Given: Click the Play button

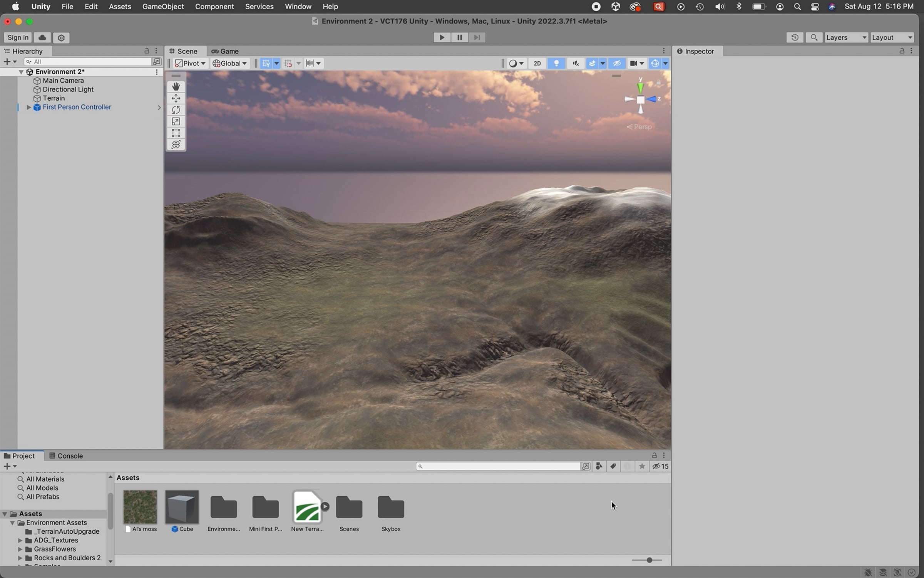Looking at the screenshot, I should [442, 37].
